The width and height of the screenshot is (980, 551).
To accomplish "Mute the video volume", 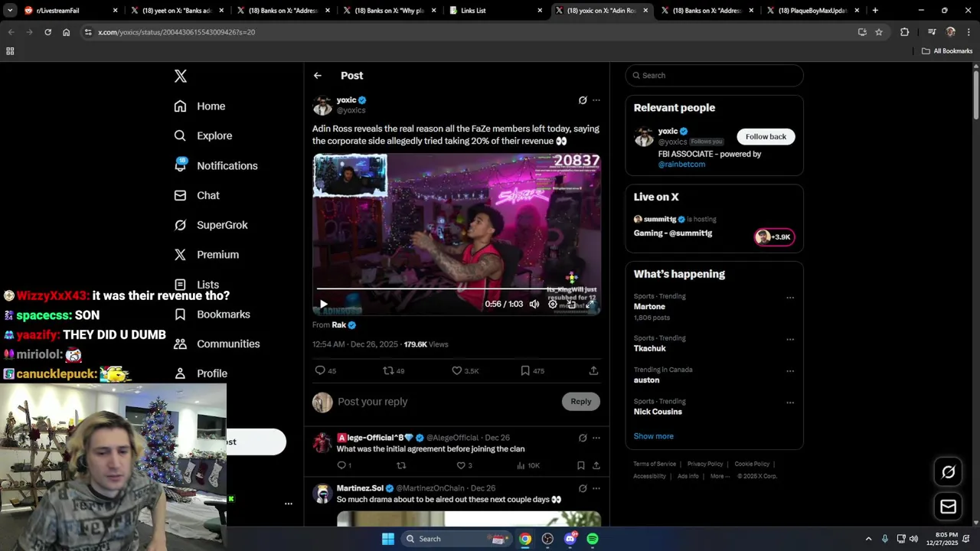I will click(x=534, y=304).
